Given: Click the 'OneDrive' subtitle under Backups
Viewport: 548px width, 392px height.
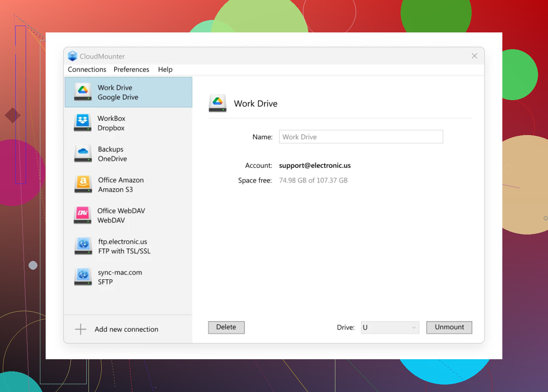Looking at the screenshot, I should (x=112, y=159).
